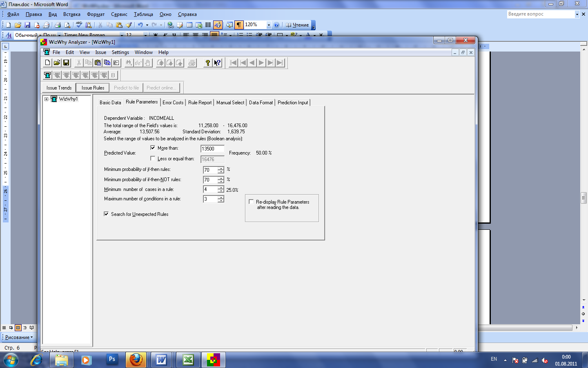
Task: Switch to the Error Costs tab
Action: coord(173,103)
